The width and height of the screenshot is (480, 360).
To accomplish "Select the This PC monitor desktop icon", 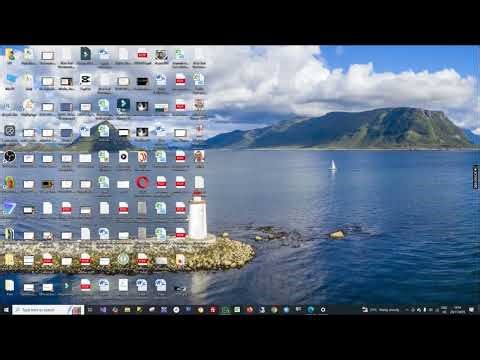I will click(10, 79).
